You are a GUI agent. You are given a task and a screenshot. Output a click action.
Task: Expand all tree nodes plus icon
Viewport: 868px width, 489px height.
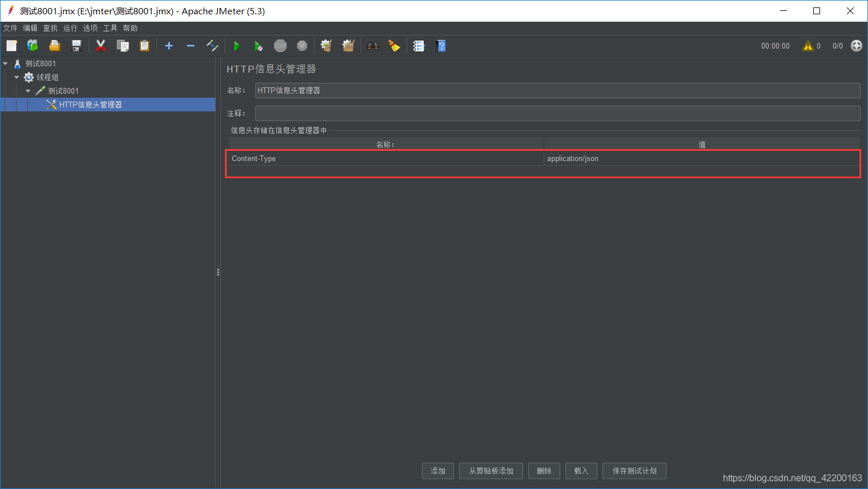click(x=169, y=46)
